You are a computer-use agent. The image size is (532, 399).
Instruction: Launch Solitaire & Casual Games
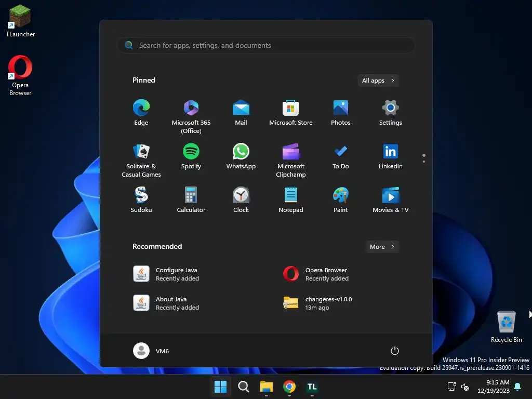pos(141,160)
